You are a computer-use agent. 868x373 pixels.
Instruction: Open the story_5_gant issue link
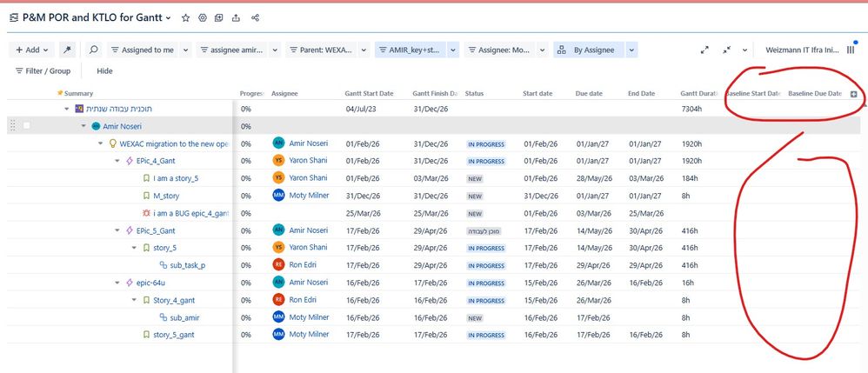click(174, 335)
